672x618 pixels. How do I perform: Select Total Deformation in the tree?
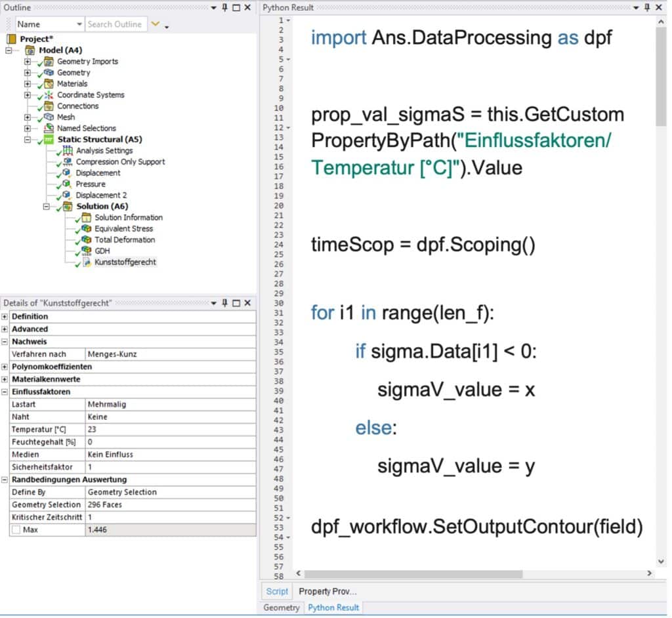[x=124, y=240]
